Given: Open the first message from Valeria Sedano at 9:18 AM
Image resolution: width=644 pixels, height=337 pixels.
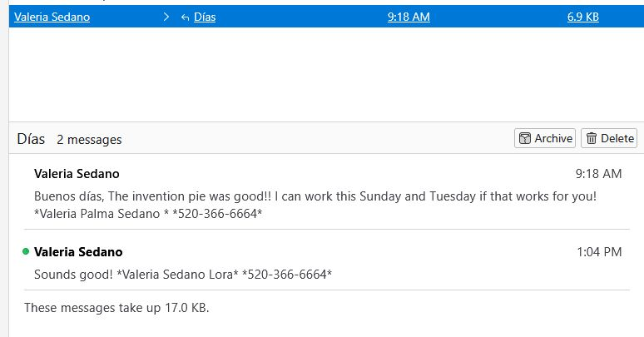Looking at the screenshot, I should coord(77,174).
